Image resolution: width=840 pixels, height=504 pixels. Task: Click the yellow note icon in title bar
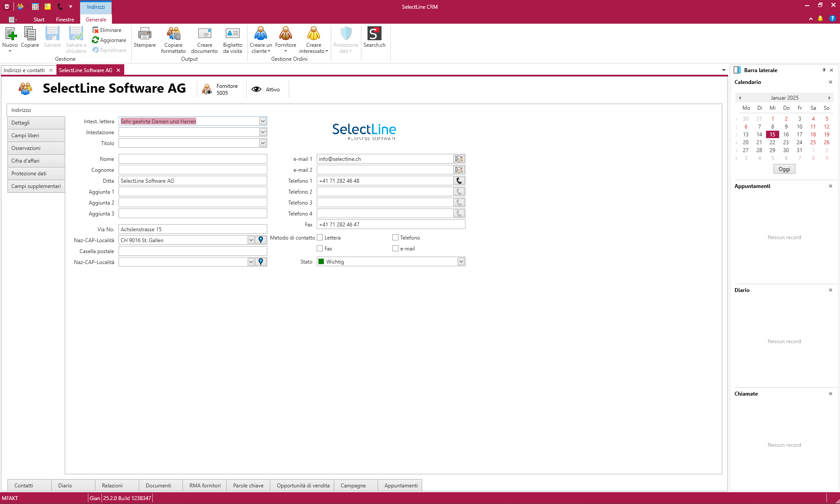48,7
